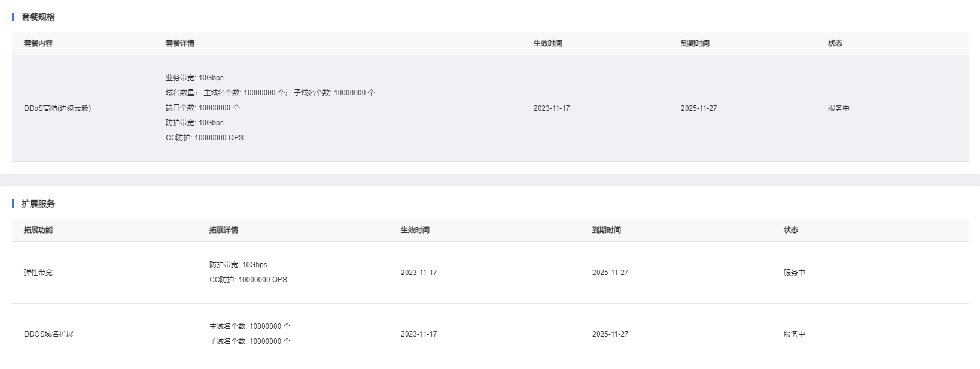Viewport: 980px width, 369px height.
Task: Click CC防护 line in the DDoS高防 row
Action: pyautogui.click(x=205, y=138)
